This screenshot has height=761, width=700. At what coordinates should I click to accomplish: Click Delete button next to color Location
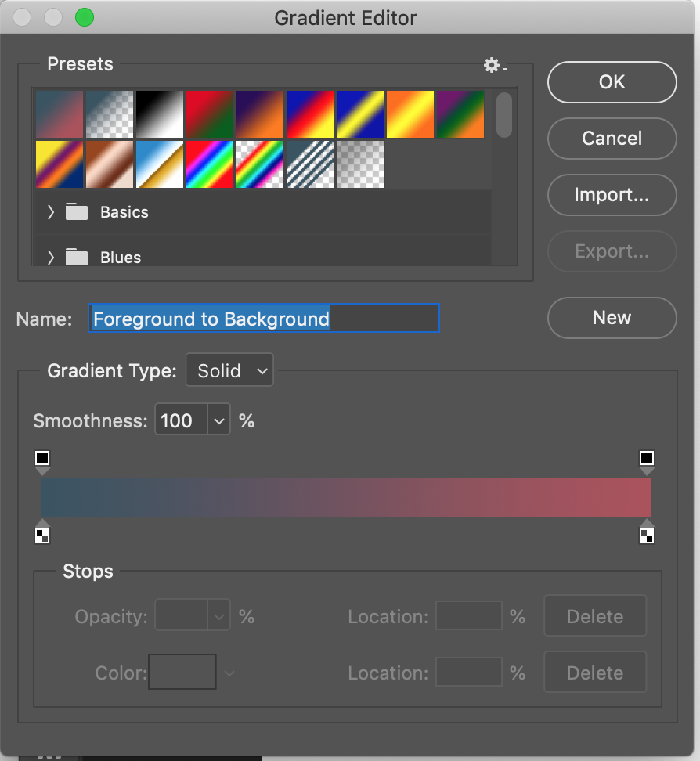[595, 673]
